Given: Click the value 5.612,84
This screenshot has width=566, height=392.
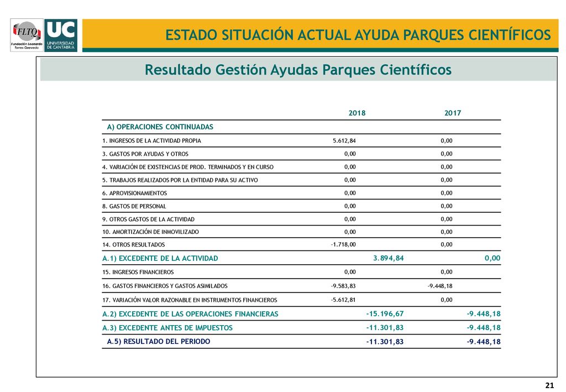Looking at the screenshot, I should coord(344,140).
